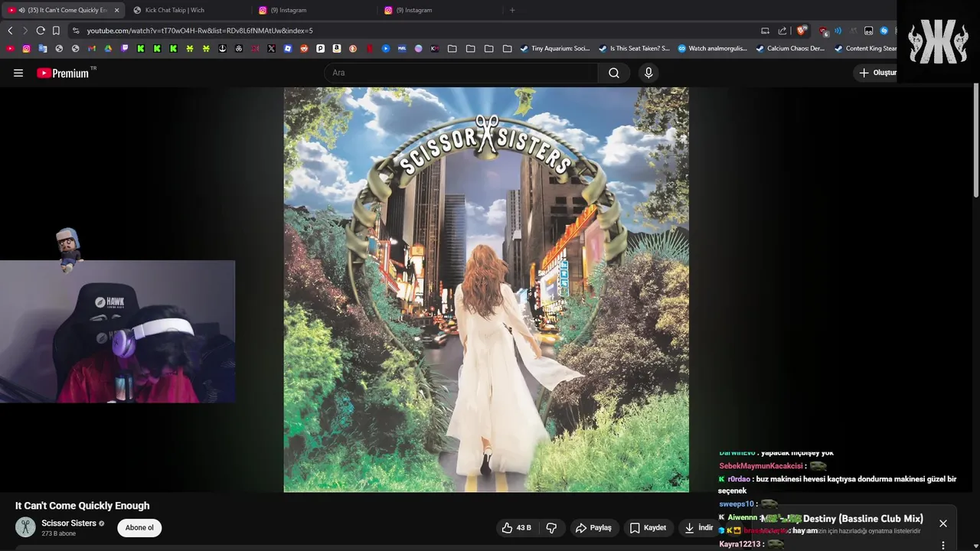Screen dimensions: 980x551
Task: Open the Instagram bookmark icon
Action: click(26, 48)
